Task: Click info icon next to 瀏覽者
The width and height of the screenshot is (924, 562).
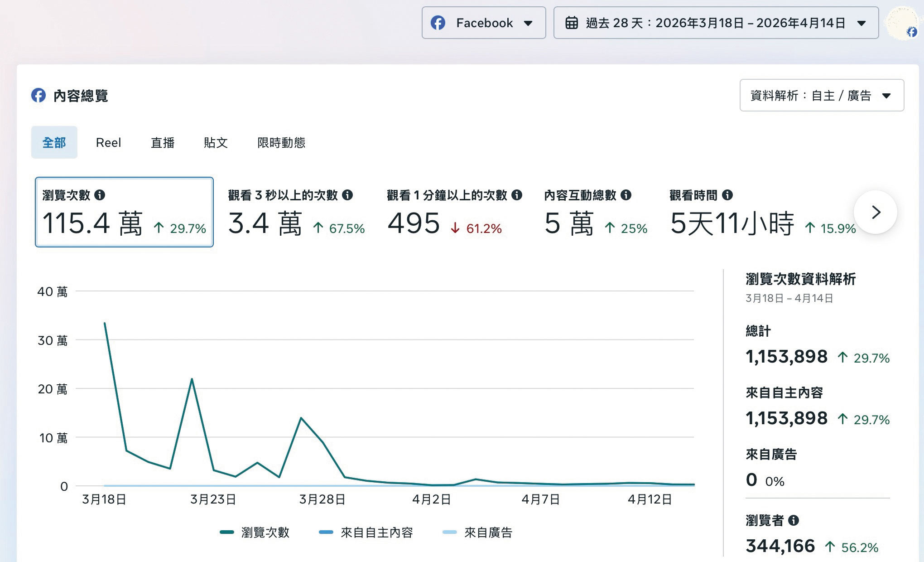Action: coord(794,520)
